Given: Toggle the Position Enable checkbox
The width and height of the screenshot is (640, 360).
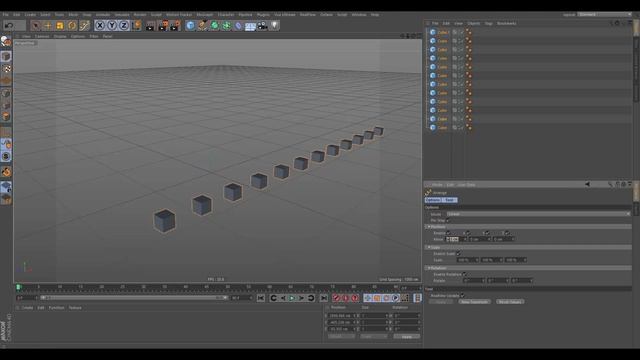Looking at the screenshot, I should (449, 233).
